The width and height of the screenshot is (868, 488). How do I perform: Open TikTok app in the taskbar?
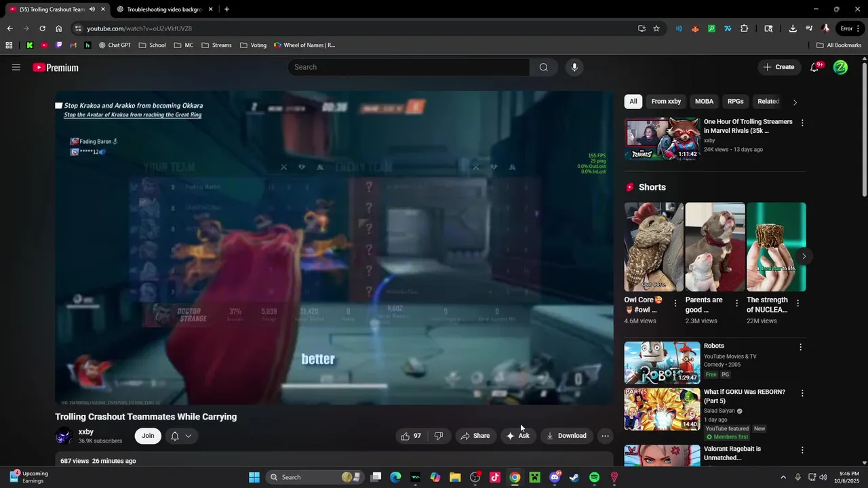495,477
